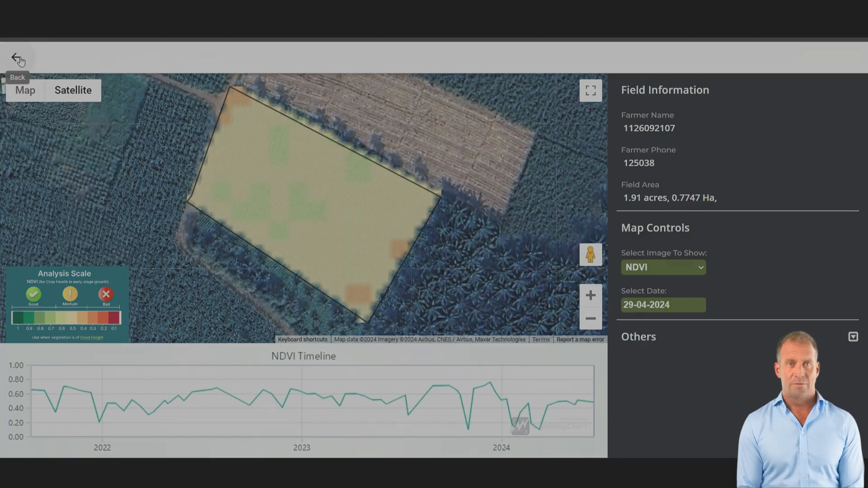Click the 2024 marker on NDVI timeline

(x=501, y=447)
